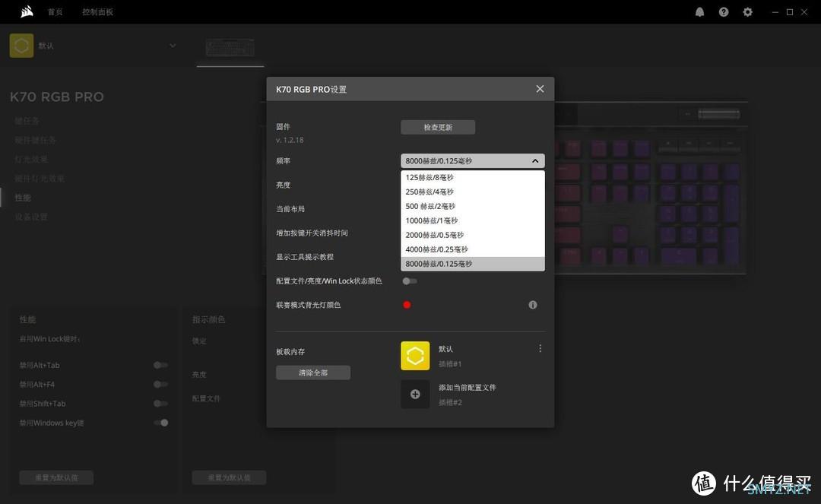This screenshot has width=821, height=504.
Task: Click 检查更新 firmware button
Action: coord(438,127)
